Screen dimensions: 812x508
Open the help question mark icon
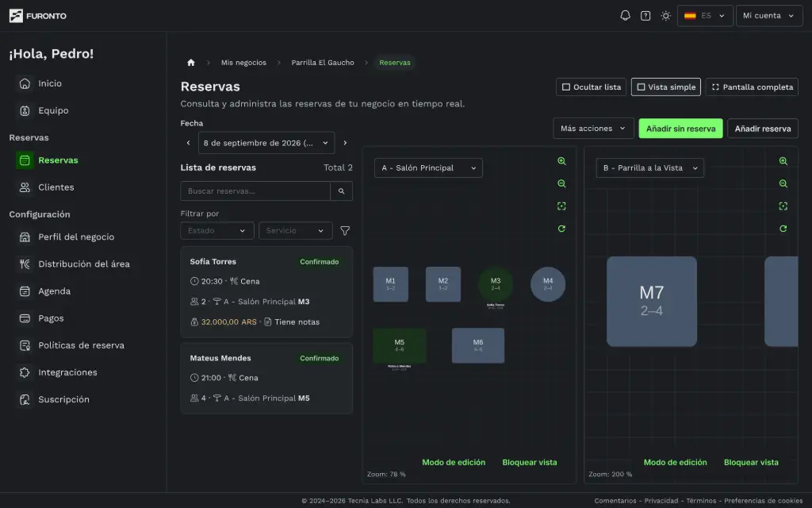pyautogui.click(x=645, y=16)
